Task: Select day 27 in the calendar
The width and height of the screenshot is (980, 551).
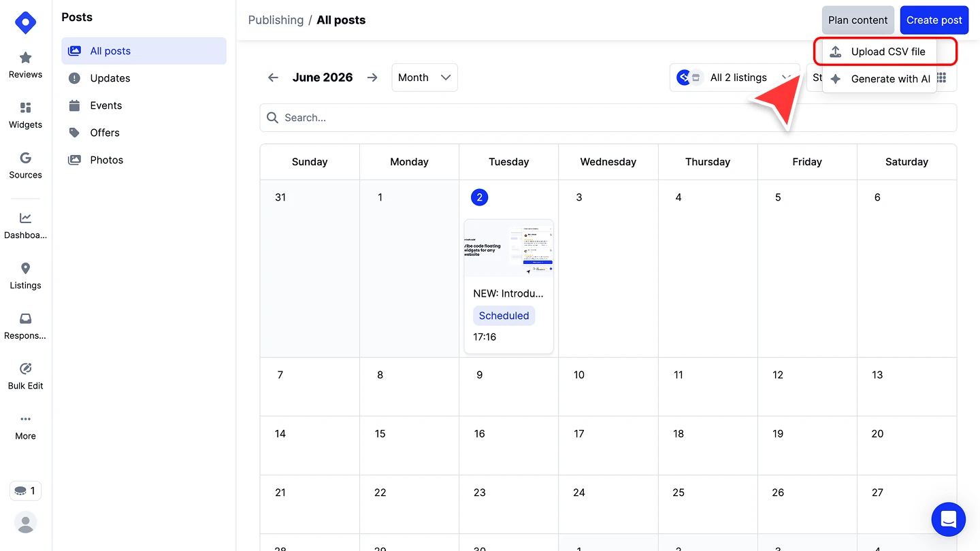Action: click(x=877, y=492)
